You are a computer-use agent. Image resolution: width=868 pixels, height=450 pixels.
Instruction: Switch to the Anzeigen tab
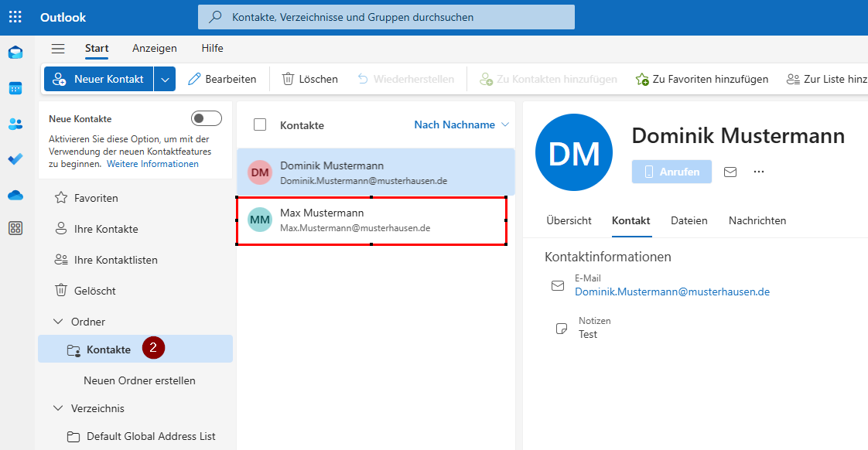click(155, 49)
